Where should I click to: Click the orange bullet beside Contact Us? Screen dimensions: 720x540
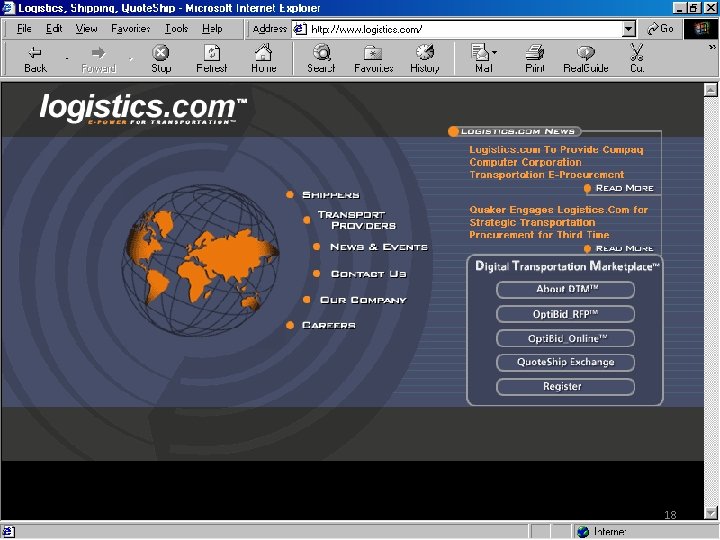click(x=316, y=274)
